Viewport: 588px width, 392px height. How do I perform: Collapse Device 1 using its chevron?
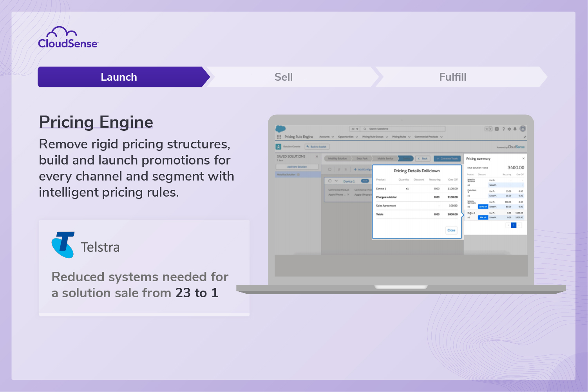point(336,181)
